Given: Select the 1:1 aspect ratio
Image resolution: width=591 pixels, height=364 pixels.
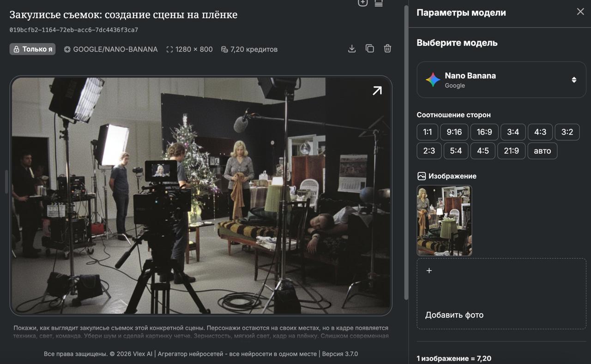Looking at the screenshot, I should (427, 132).
